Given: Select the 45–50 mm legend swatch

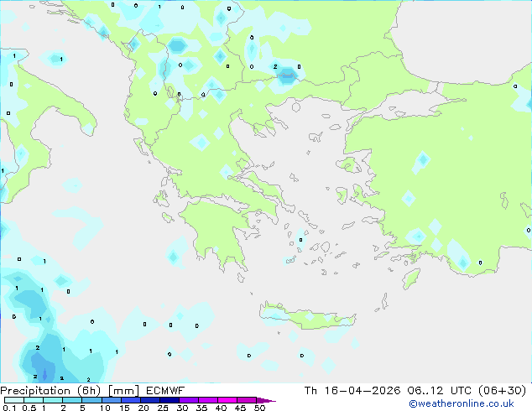Looking at the screenshot, I should [x=247, y=400].
